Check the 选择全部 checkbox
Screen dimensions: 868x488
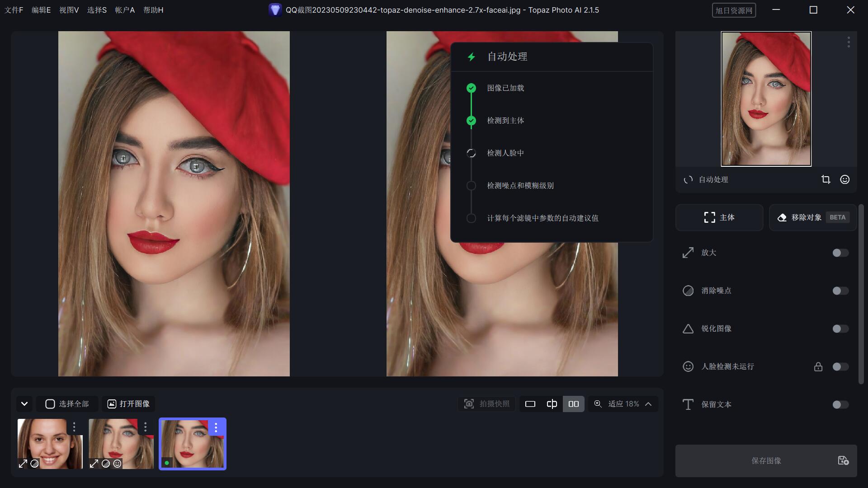(x=50, y=404)
